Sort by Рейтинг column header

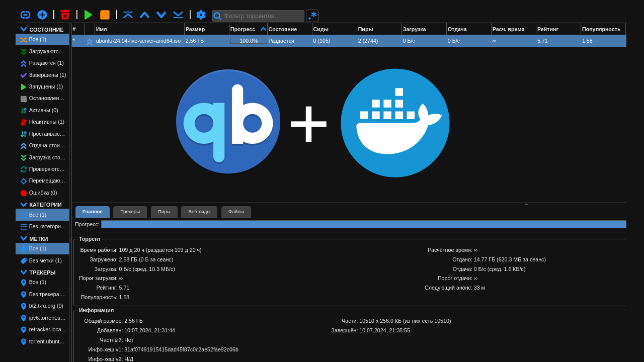pyautogui.click(x=558, y=29)
